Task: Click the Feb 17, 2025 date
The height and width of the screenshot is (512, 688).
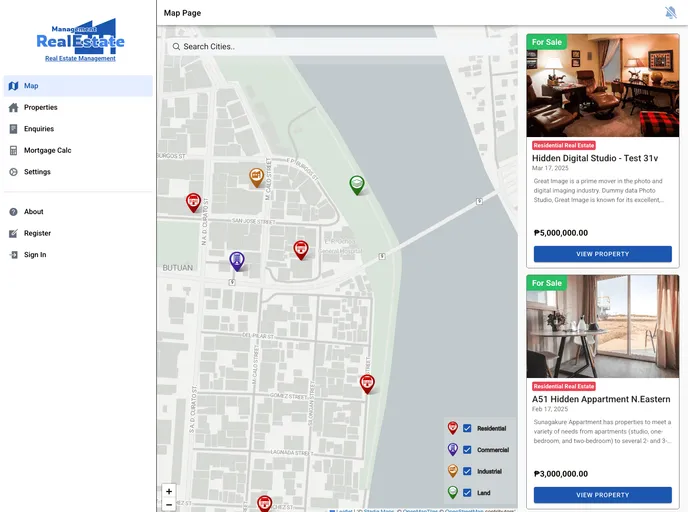Action: click(x=550, y=409)
